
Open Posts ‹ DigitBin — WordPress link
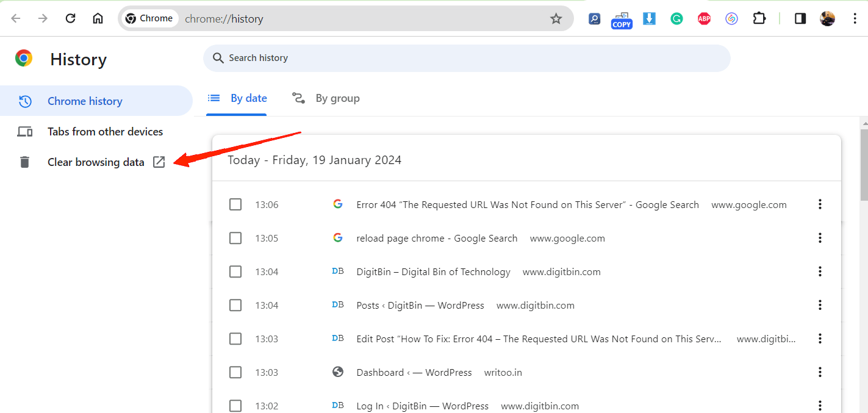tap(420, 306)
